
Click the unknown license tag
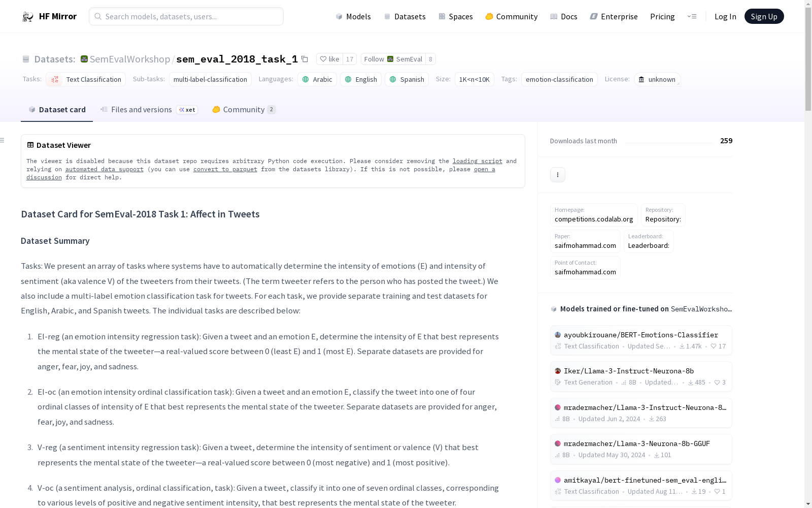tap(657, 79)
